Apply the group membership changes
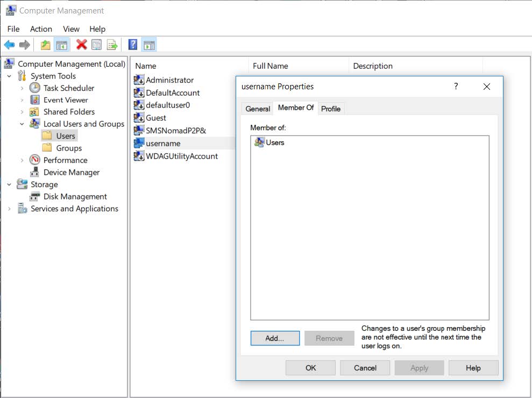The height and width of the screenshot is (398, 532). pos(419,368)
